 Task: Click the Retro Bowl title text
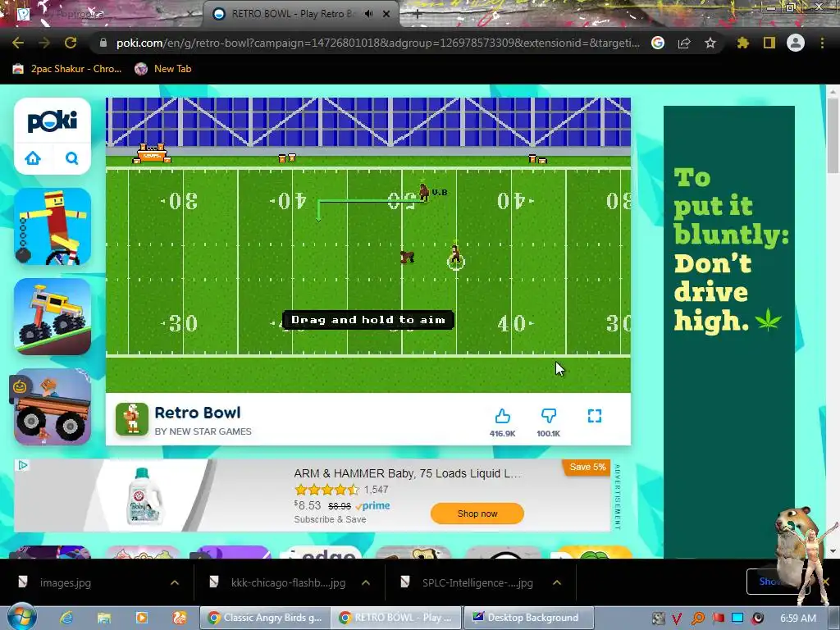tap(198, 413)
